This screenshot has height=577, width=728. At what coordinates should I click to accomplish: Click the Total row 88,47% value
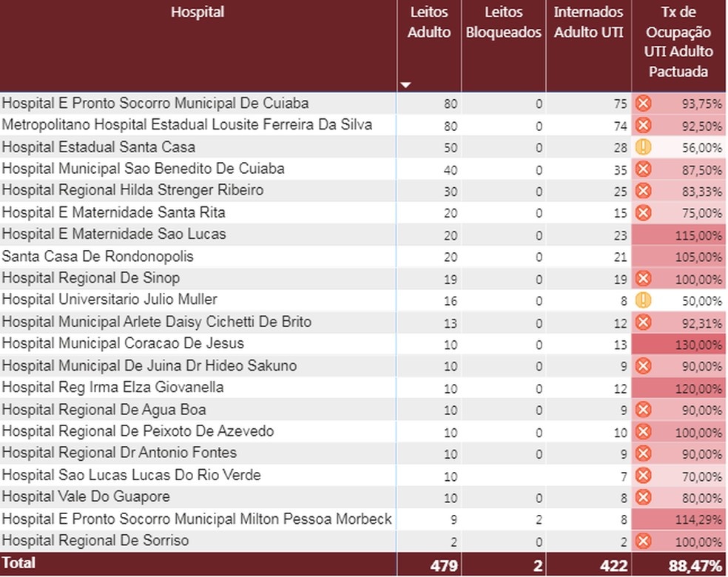[x=695, y=565]
